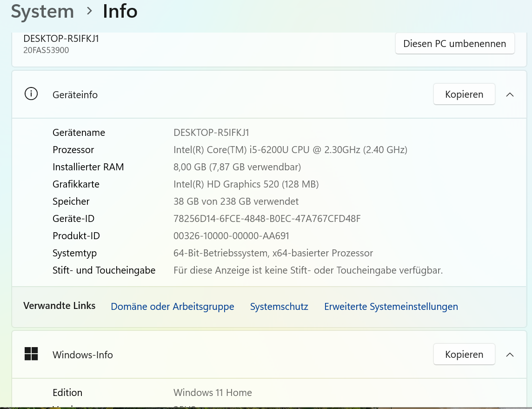Click the Verwandte Links heading
This screenshot has height=409, width=532.
60,306
